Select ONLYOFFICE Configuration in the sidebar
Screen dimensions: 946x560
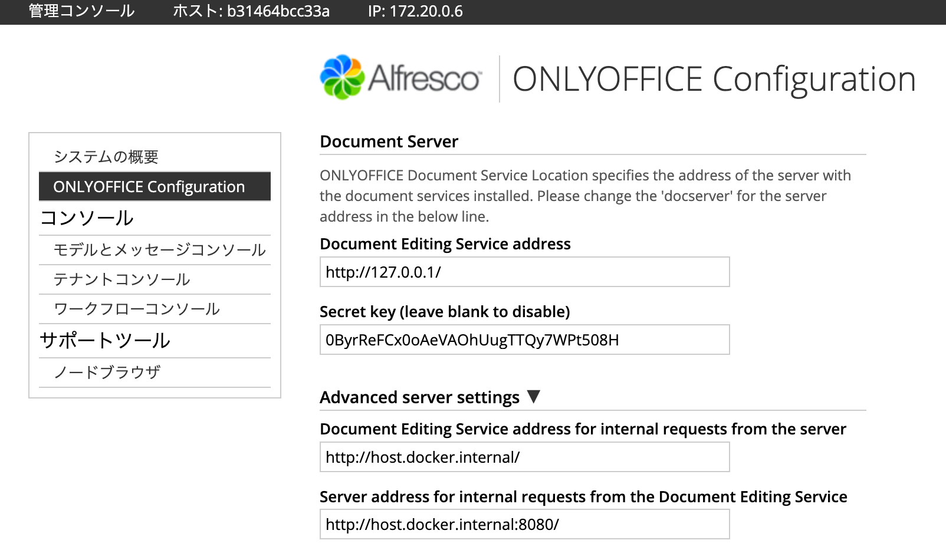(149, 186)
